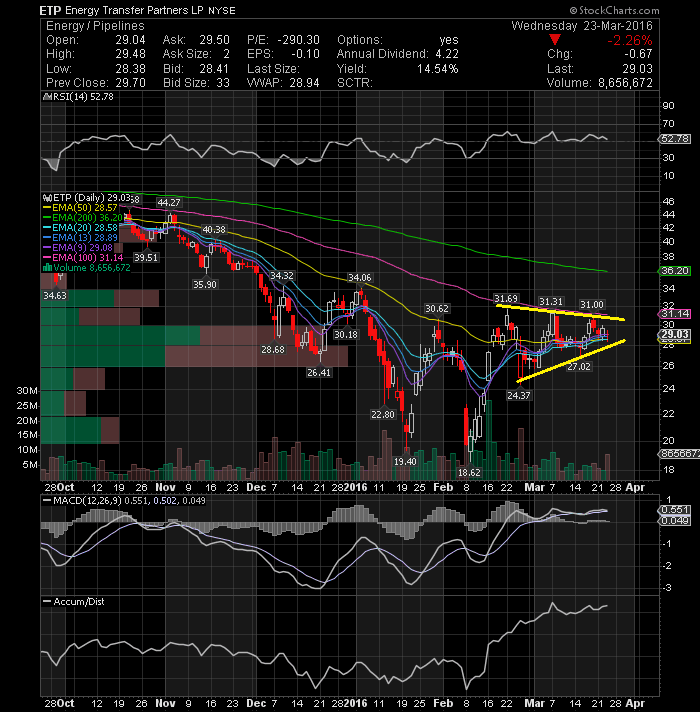Click the 34.63 price label on the left
The width and height of the screenshot is (700, 712).
coord(55,296)
